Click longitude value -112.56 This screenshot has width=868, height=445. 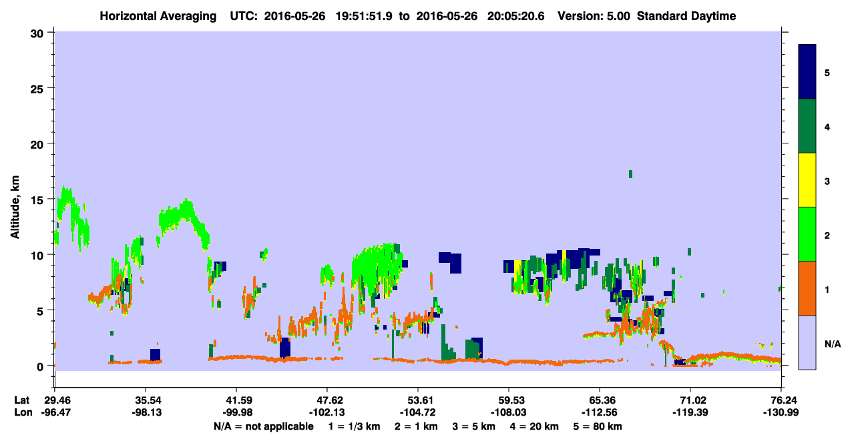(600, 413)
